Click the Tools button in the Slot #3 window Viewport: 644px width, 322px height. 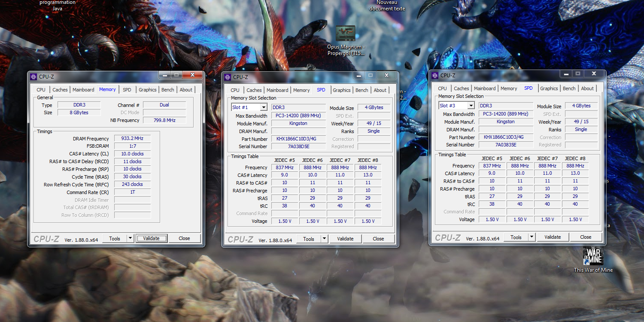[x=516, y=237]
